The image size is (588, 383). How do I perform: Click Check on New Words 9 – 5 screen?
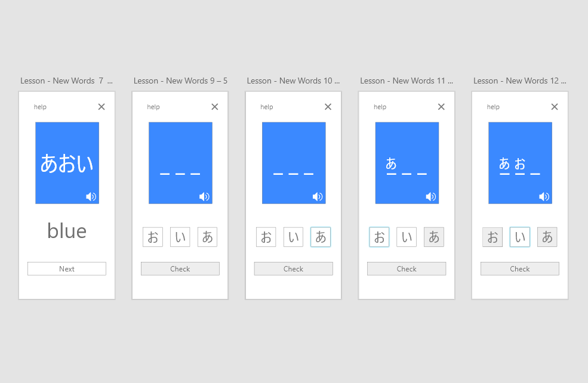click(x=180, y=268)
